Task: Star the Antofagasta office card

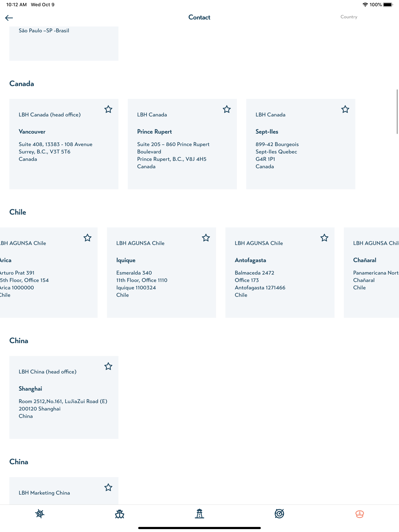Action: (x=324, y=238)
